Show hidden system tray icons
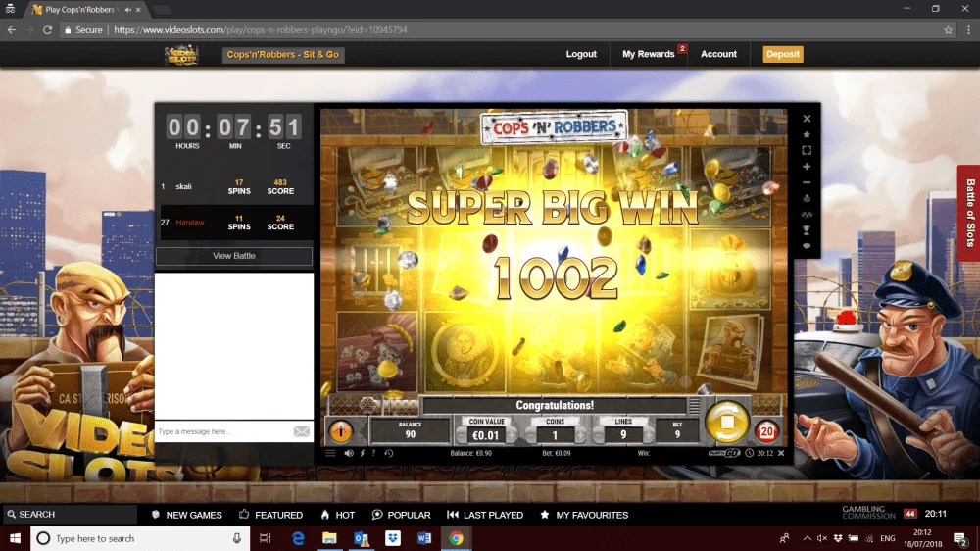Viewport: 980px width, 551px height. click(807, 538)
